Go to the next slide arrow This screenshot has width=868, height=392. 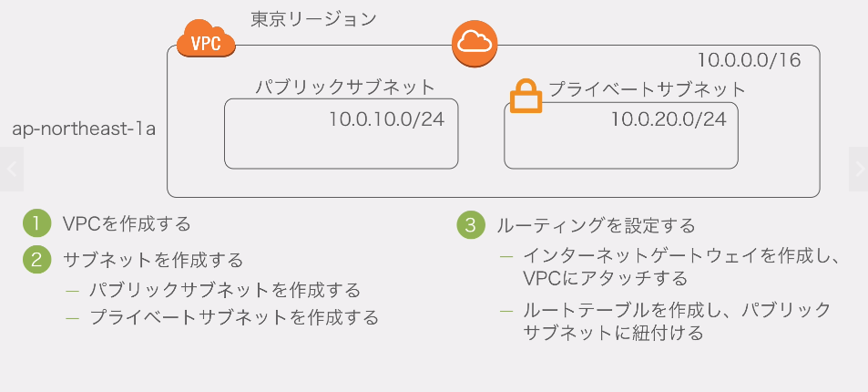point(858,169)
